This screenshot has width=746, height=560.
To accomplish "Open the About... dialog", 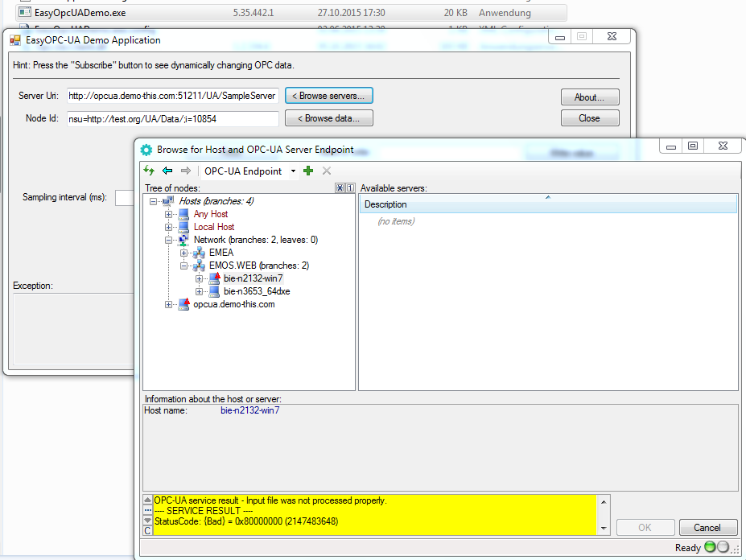I will point(590,97).
